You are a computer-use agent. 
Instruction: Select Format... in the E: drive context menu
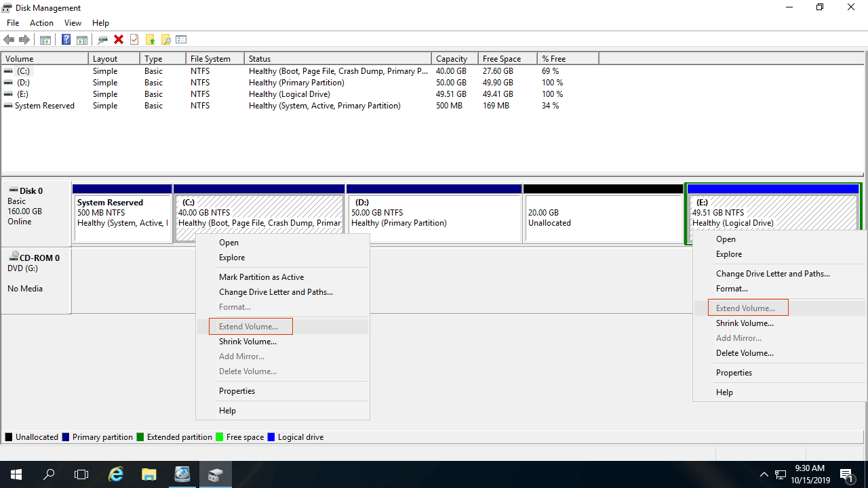pos(732,289)
